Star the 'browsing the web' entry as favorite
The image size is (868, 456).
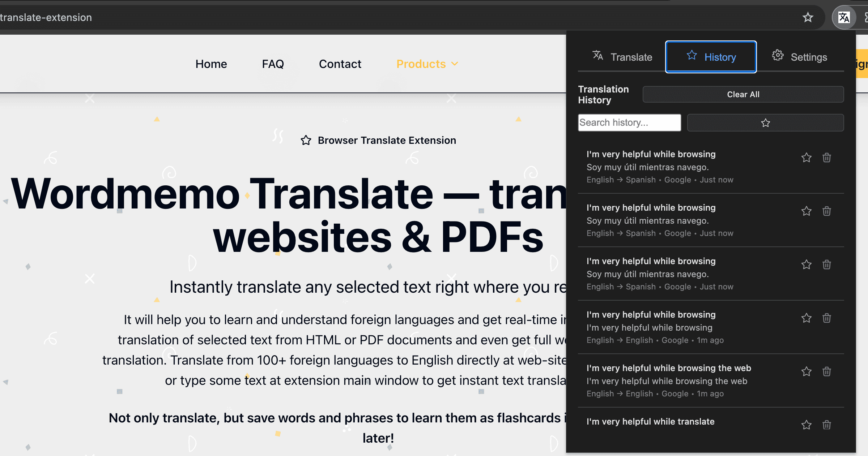pos(806,371)
